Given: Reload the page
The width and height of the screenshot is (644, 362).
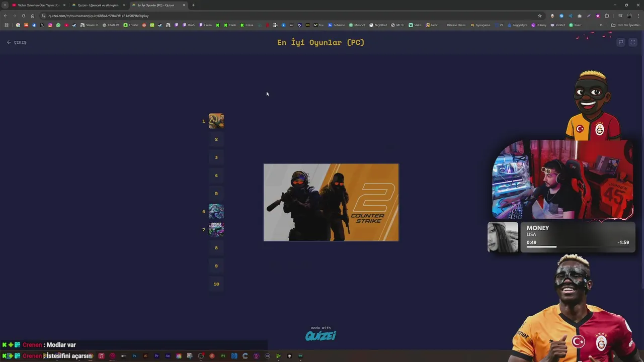Looking at the screenshot, I should [x=23, y=16].
